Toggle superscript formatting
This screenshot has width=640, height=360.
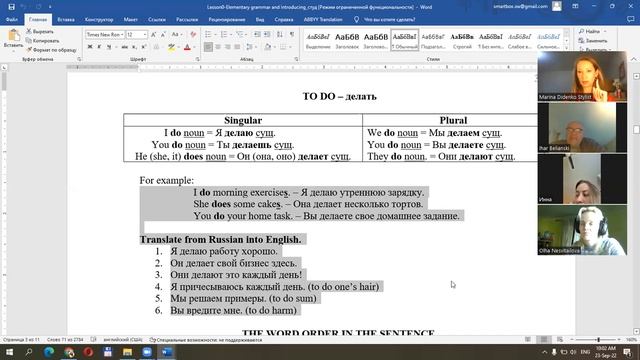coord(144,47)
